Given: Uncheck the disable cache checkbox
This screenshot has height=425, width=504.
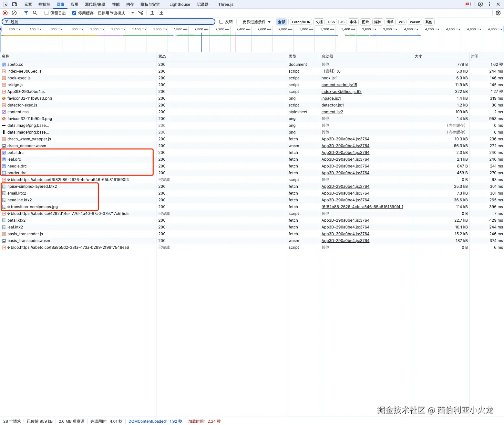Looking at the screenshot, I should coord(74,13).
